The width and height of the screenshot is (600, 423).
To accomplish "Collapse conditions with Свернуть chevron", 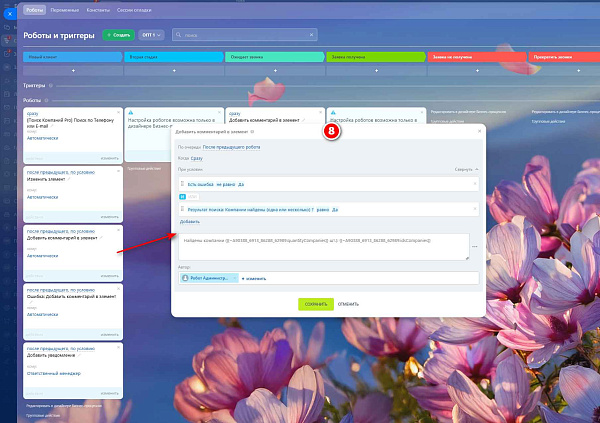I will pos(466,169).
